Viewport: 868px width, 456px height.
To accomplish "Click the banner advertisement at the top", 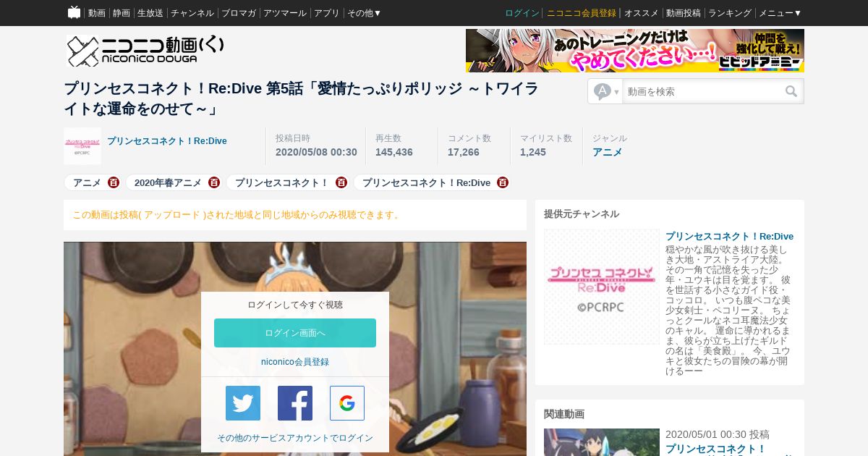I will (635, 51).
